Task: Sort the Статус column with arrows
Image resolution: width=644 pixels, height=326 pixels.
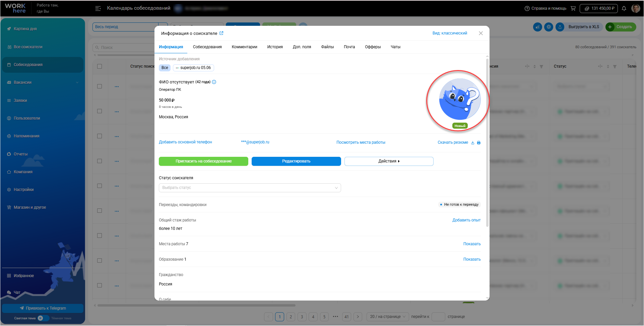Action: (x=608, y=66)
